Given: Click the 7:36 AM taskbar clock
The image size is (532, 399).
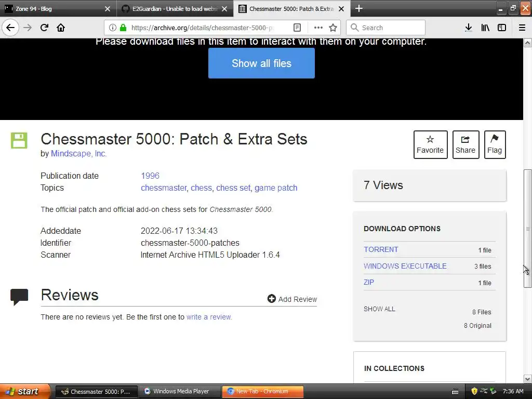Looking at the screenshot, I should pyautogui.click(x=513, y=392).
